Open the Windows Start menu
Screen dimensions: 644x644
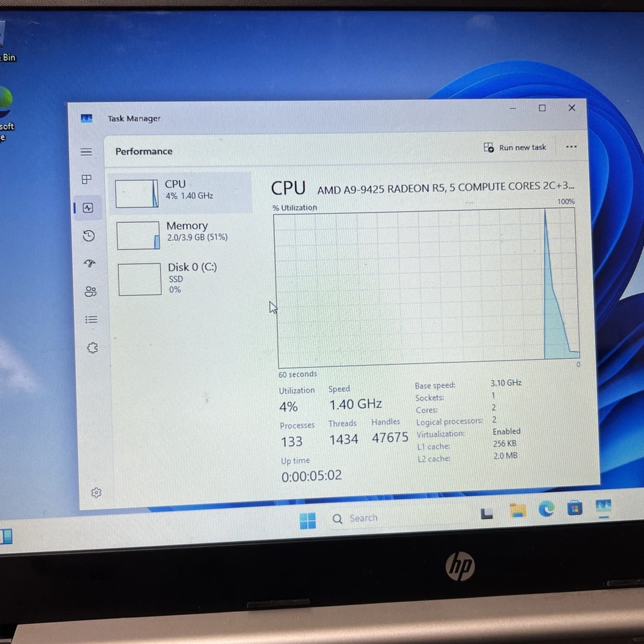(x=308, y=520)
